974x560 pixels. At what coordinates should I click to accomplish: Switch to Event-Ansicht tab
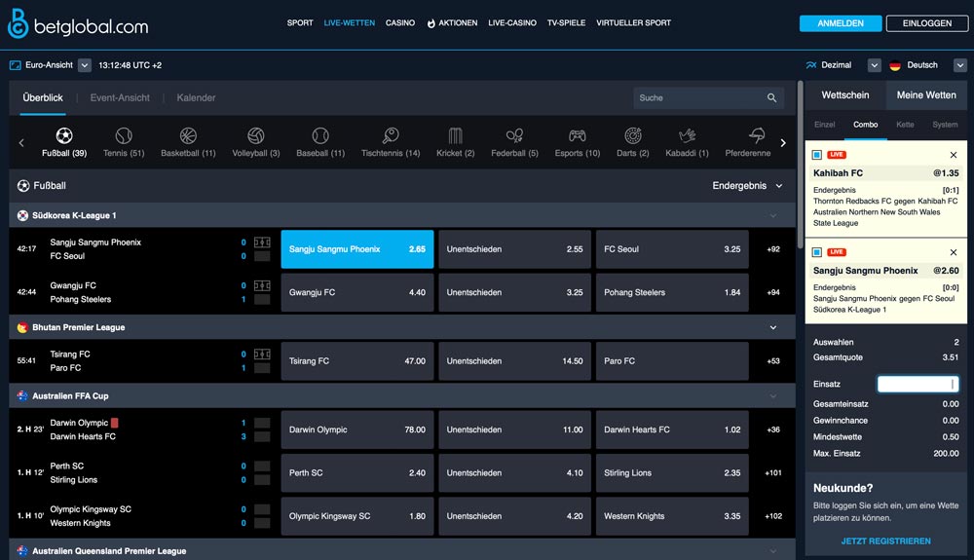coord(120,98)
